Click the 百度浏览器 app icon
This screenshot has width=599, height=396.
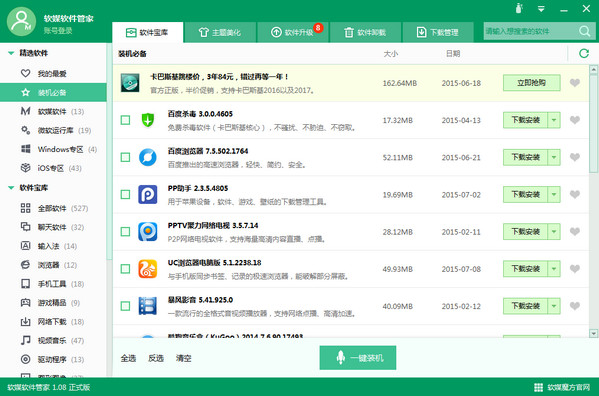tap(148, 157)
